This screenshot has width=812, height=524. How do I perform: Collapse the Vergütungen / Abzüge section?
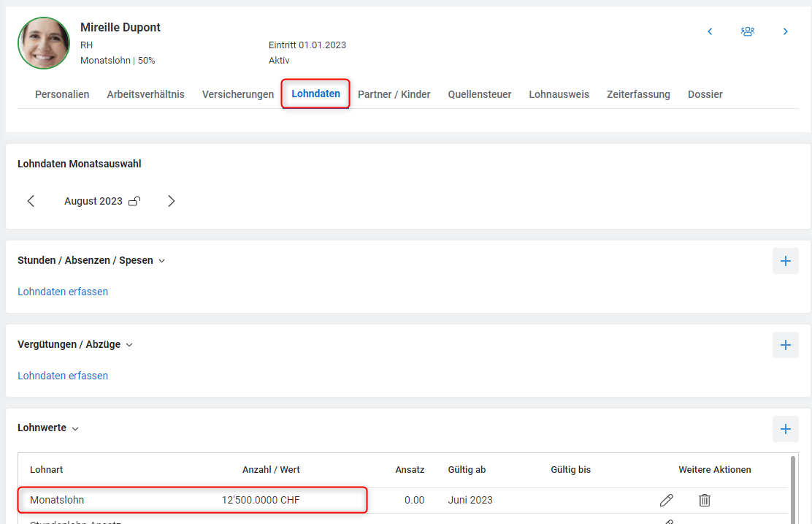pos(129,345)
